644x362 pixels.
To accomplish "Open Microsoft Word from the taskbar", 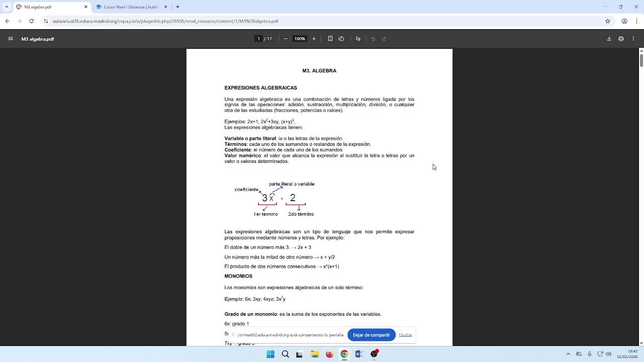I will point(359,354).
